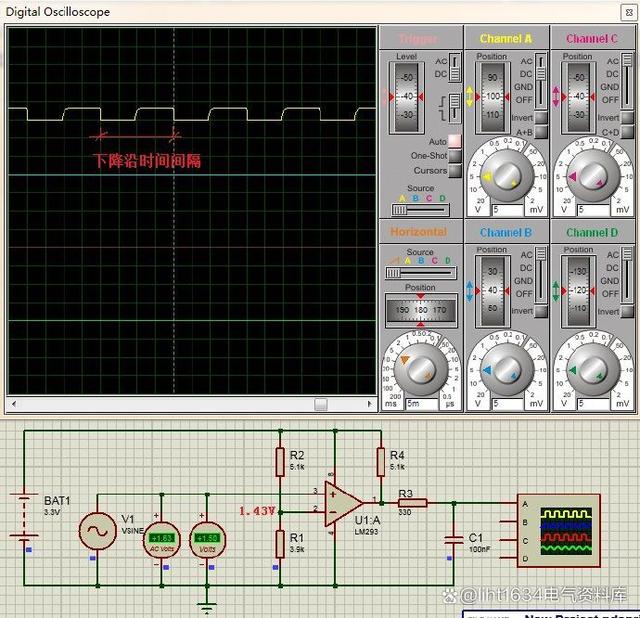Click the C1 capacitor symbol
640x618 pixels.
(454, 540)
